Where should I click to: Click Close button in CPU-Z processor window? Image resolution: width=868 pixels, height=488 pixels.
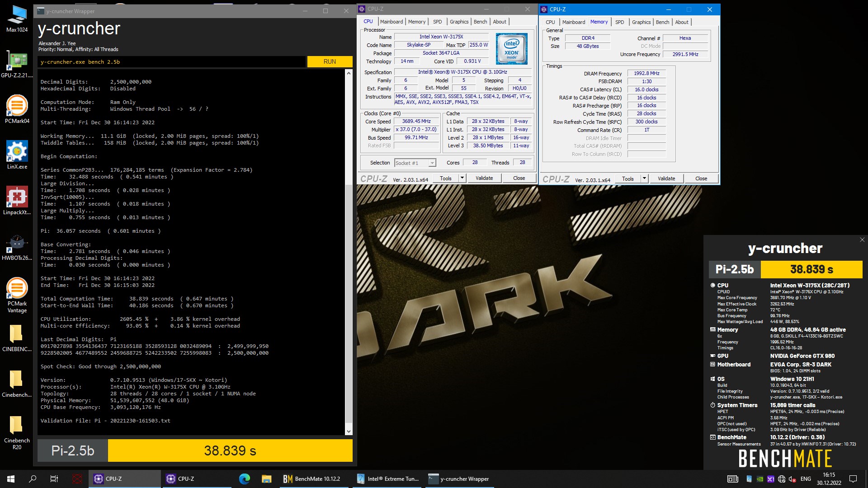[519, 178]
